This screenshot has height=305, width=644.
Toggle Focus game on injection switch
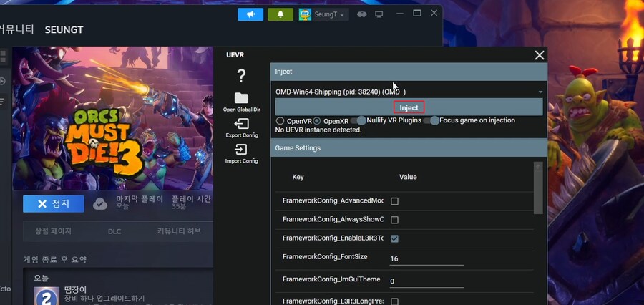(x=431, y=121)
